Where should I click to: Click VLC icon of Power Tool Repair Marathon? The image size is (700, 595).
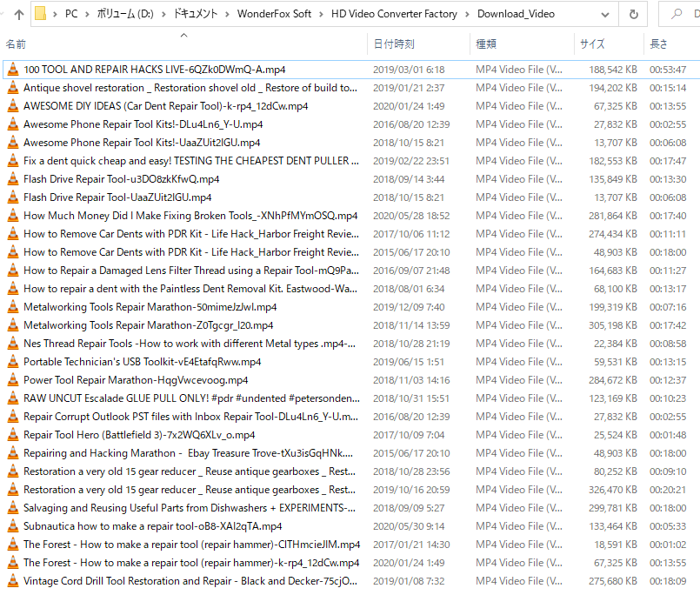(x=13, y=380)
